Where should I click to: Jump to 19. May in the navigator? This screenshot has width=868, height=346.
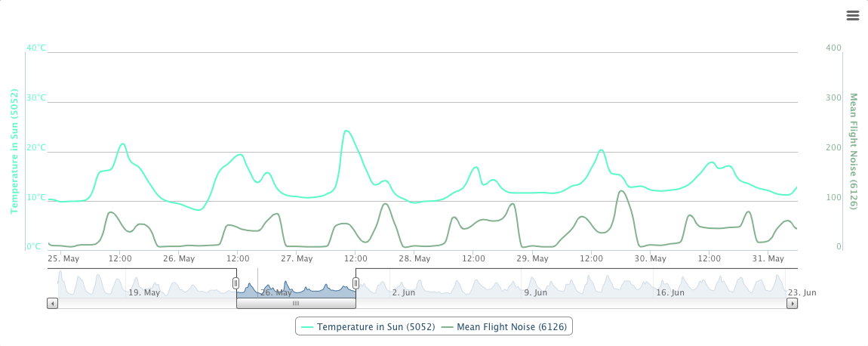[x=144, y=292]
